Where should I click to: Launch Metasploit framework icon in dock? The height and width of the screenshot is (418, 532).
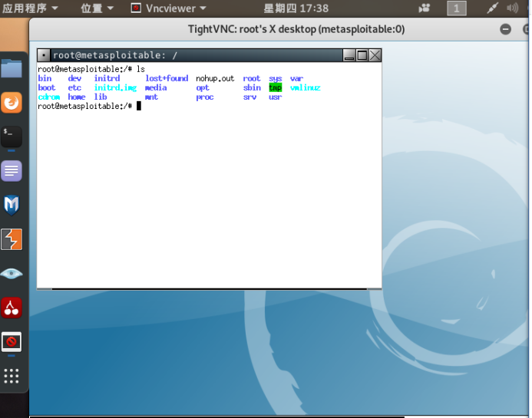coord(12,205)
